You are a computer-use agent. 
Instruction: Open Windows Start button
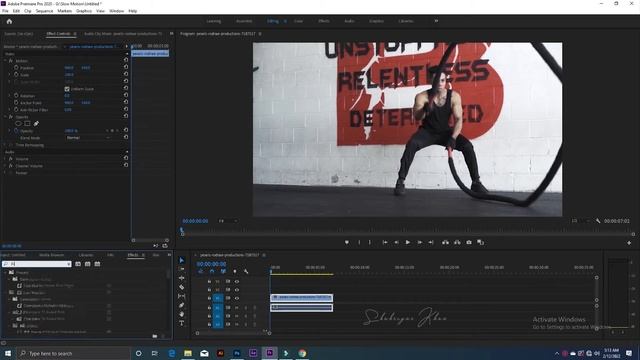[x=8, y=353]
